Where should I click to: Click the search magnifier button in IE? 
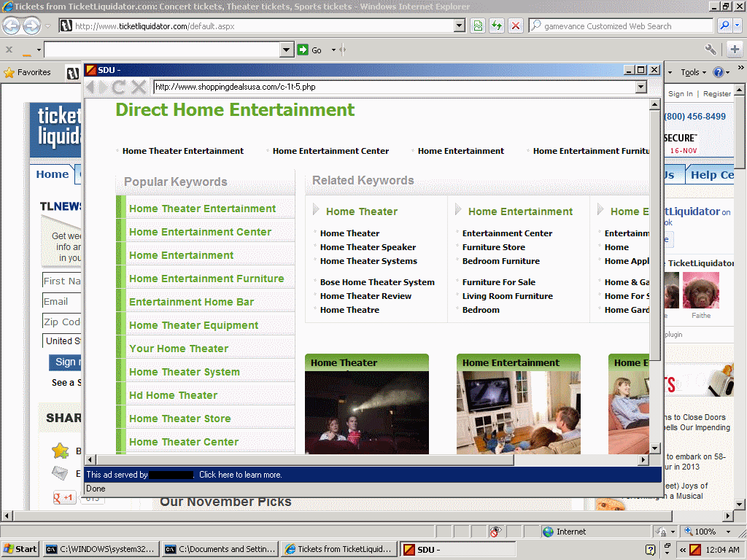tap(724, 26)
